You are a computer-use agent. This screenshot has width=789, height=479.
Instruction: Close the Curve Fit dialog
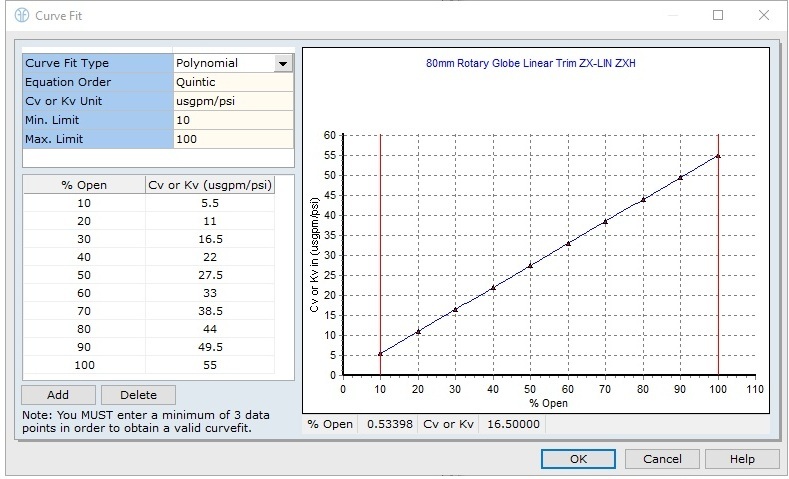click(x=764, y=15)
